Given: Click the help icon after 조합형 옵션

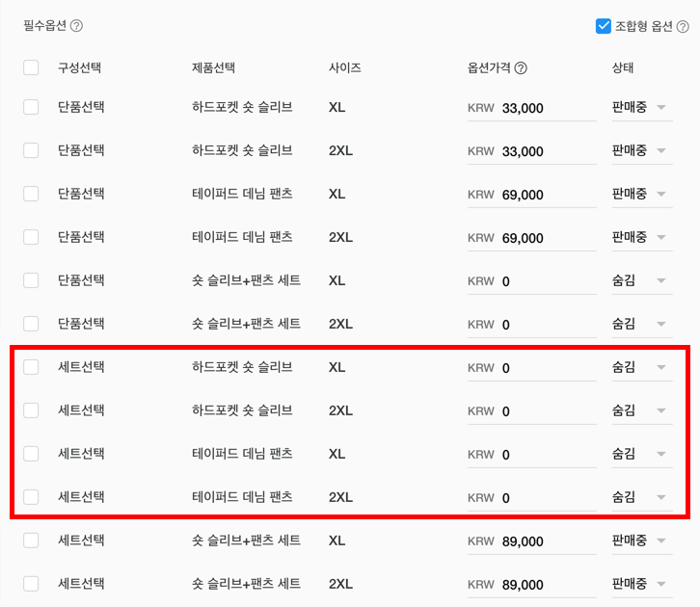Looking at the screenshot, I should (x=683, y=26).
